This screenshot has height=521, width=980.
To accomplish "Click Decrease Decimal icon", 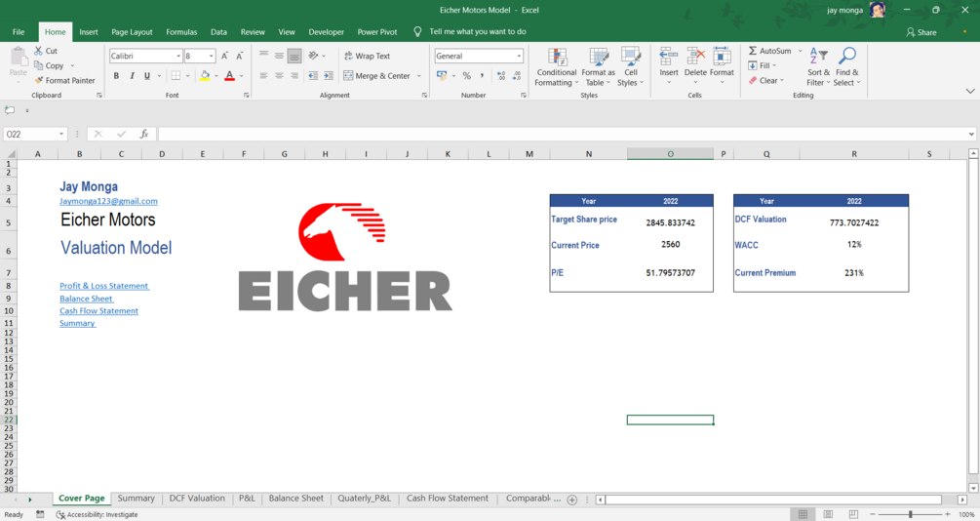I will [516, 76].
